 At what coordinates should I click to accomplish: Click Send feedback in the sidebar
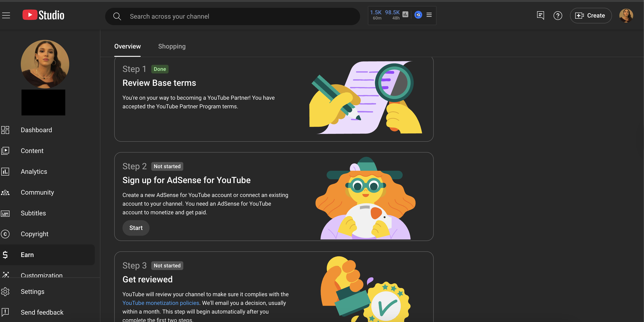[x=48, y=312]
